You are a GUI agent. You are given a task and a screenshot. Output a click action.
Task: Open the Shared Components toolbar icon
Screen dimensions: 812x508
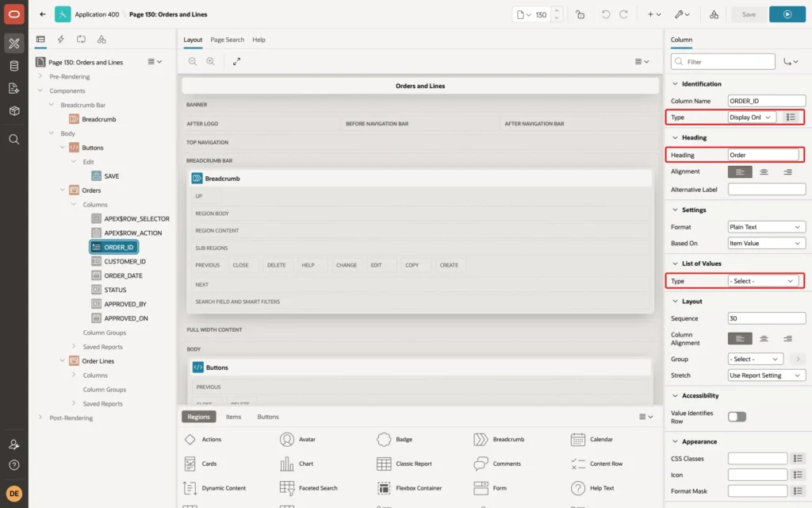tap(714, 14)
